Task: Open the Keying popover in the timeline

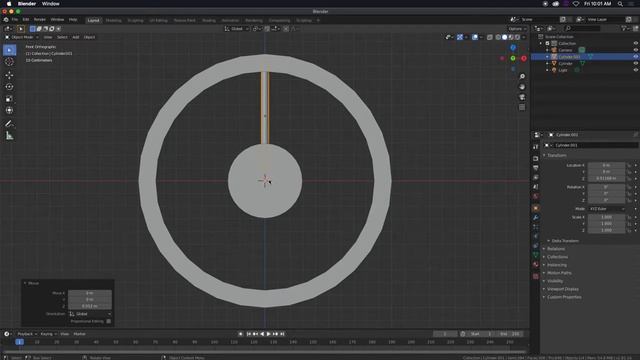Action: click(x=48, y=334)
